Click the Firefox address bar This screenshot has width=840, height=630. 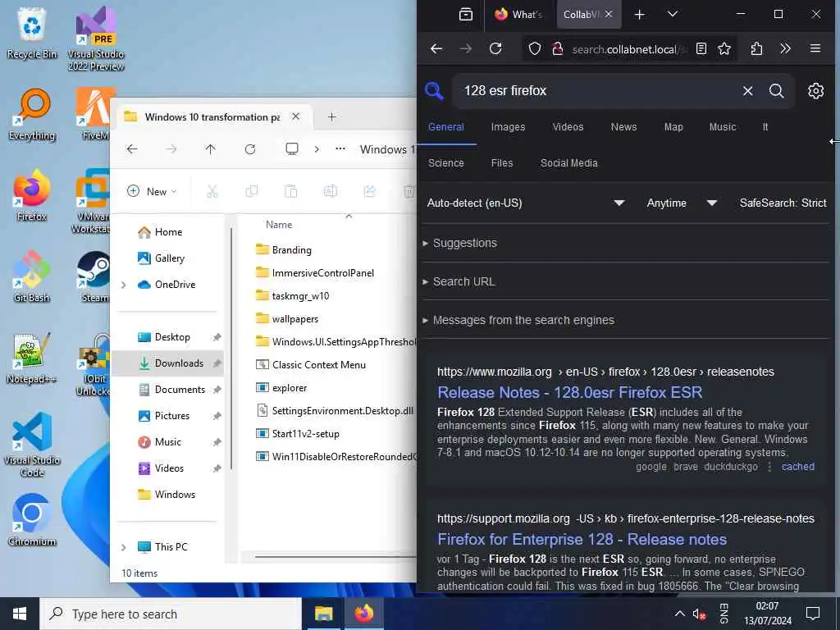point(629,49)
